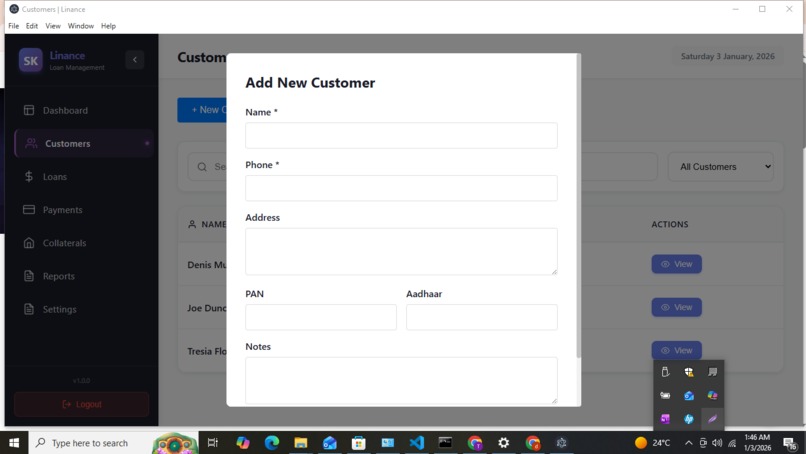This screenshot has width=806, height=454.
Task: Open the Help menu
Action: (108, 26)
